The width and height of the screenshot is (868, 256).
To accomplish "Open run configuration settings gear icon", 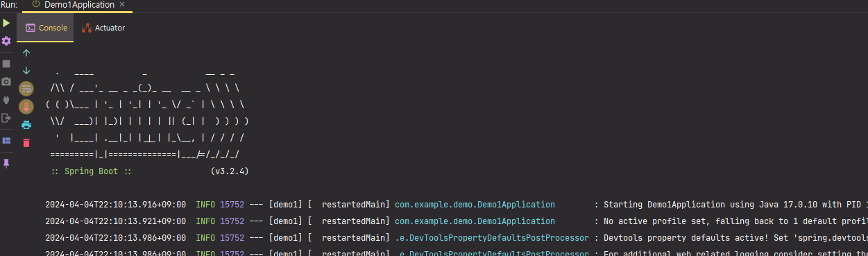I will pyautogui.click(x=6, y=42).
